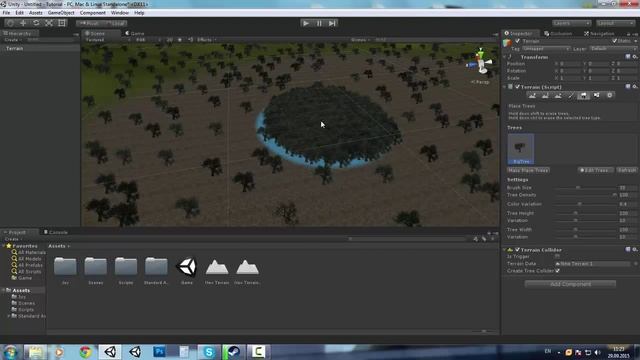Select Paint Details terrain tool icon
The image size is (640, 360).
(597, 96)
